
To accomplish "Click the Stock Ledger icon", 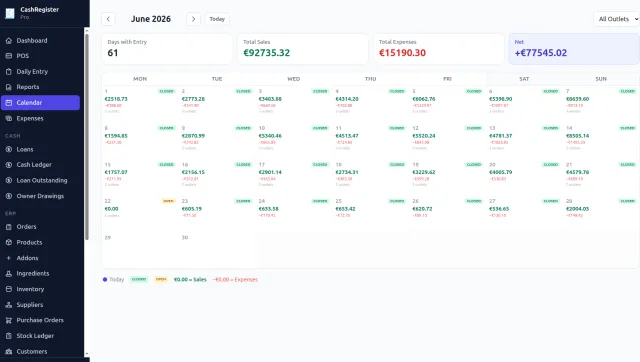I will click(x=9, y=335).
